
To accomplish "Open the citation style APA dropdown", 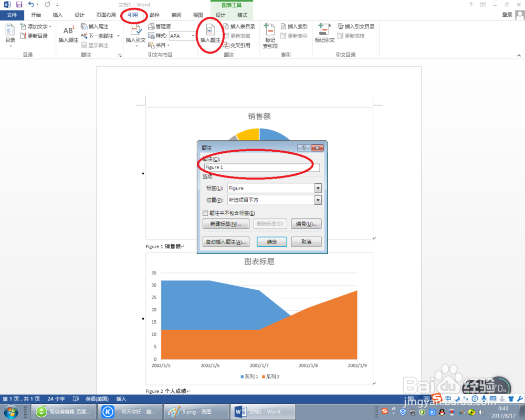I will pyautogui.click(x=192, y=36).
